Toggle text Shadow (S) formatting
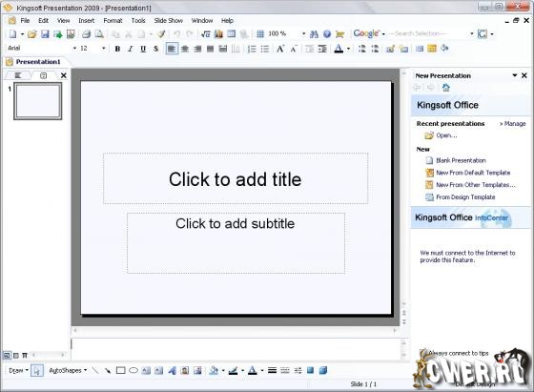534x392 pixels. [x=156, y=49]
